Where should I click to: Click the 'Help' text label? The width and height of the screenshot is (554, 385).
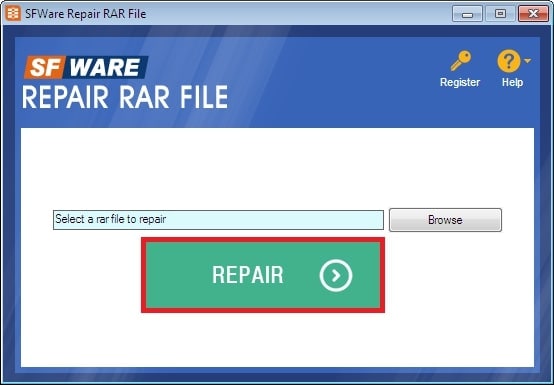(512, 82)
